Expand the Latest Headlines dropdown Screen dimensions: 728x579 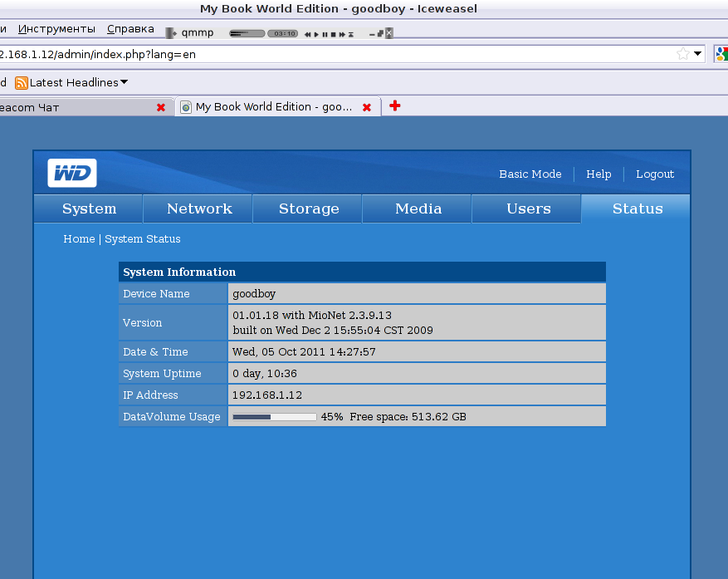pos(124,82)
